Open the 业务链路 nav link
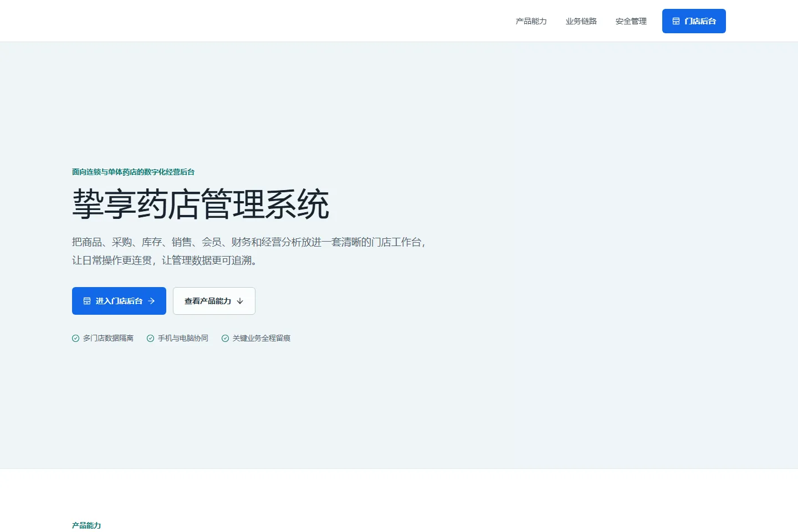The width and height of the screenshot is (798, 532). pos(581,21)
